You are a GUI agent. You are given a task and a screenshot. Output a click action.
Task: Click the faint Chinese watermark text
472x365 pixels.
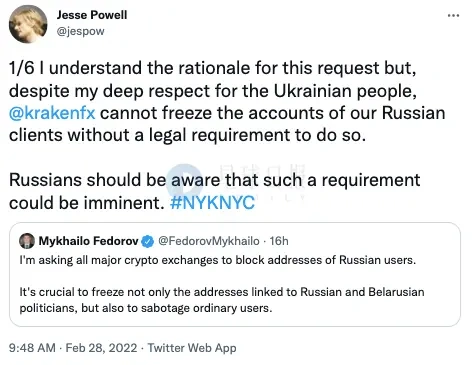click(263, 173)
